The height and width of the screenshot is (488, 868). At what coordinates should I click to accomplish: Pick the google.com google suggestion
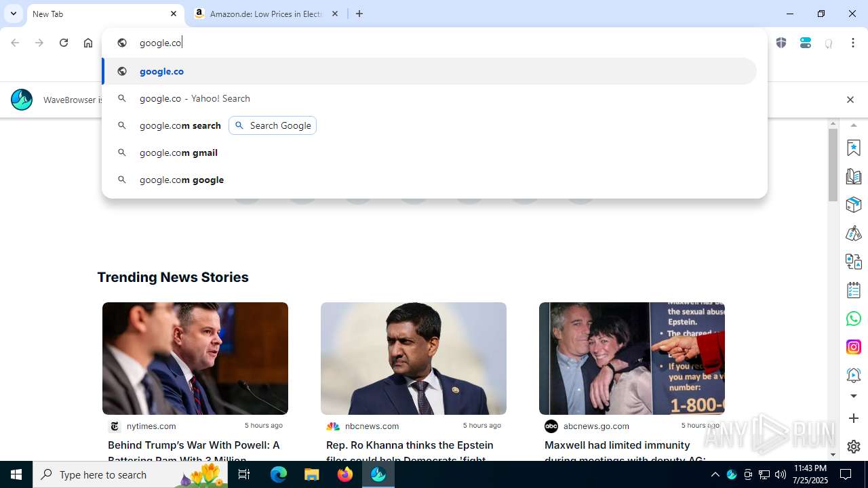click(x=429, y=180)
